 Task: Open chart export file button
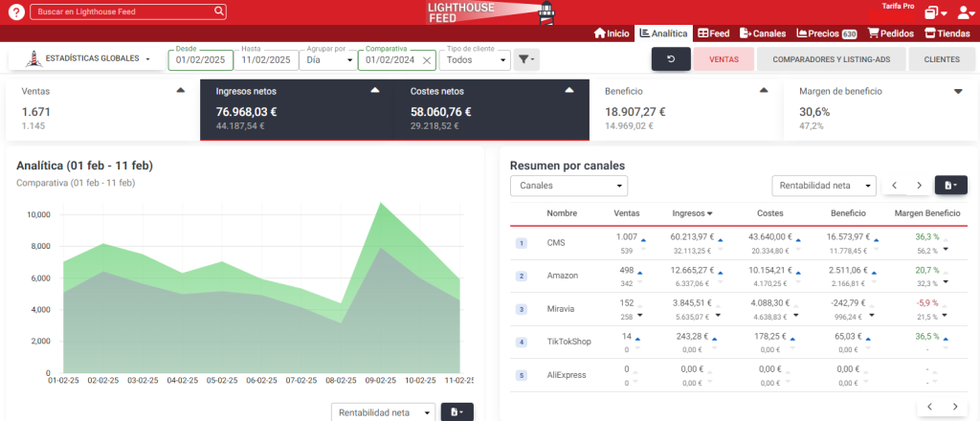457,412
